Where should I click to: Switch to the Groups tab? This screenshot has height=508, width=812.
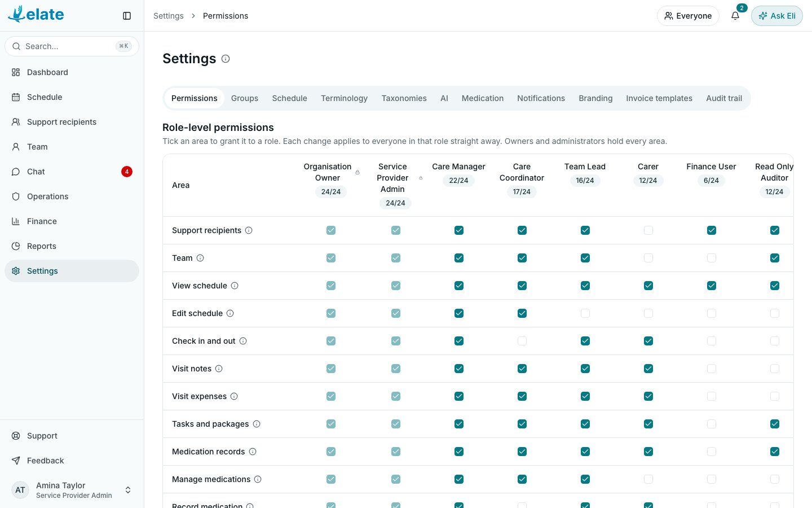245,98
